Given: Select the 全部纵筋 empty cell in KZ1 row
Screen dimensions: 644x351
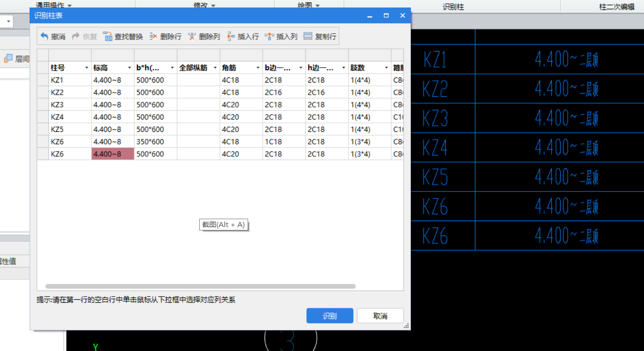Looking at the screenshot, I should tap(198, 80).
